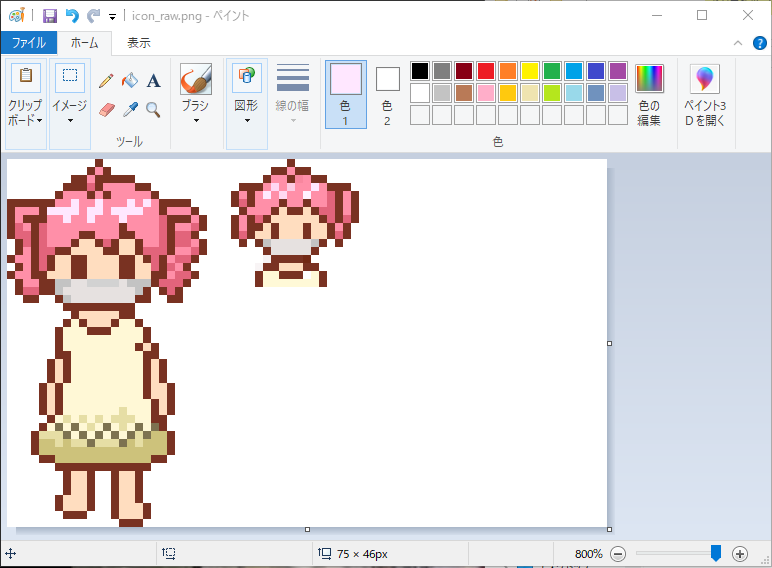Viewport: 772px width, 568px height.
Task: Click the zoom slider handle
Action: click(716, 553)
